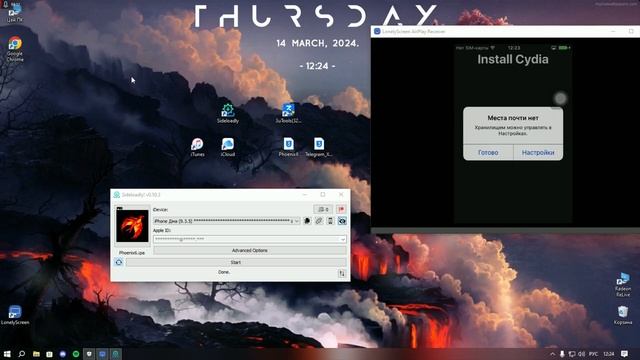Click the log arrows icon at bottom-right
The width and height of the screenshot is (640, 360).
point(342,273)
